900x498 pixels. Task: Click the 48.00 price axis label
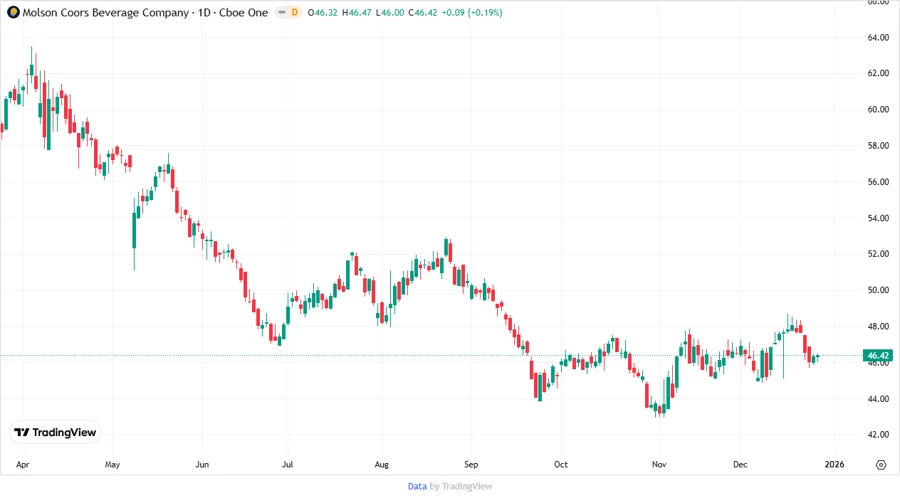(x=878, y=326)
